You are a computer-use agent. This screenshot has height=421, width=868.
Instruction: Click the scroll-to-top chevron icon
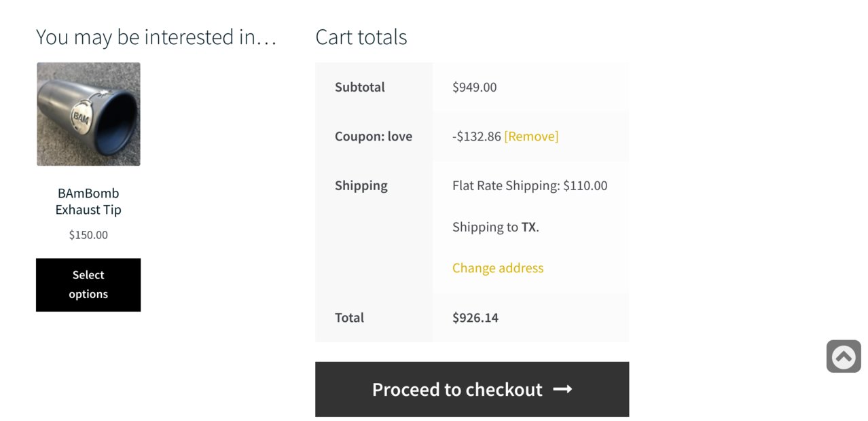(844, 356)
